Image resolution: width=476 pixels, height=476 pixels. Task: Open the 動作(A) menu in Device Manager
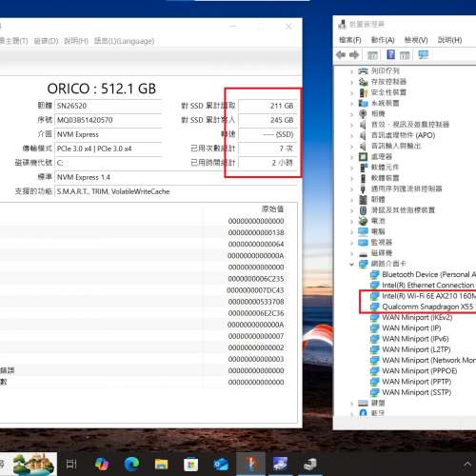click(x=383, y=40)
